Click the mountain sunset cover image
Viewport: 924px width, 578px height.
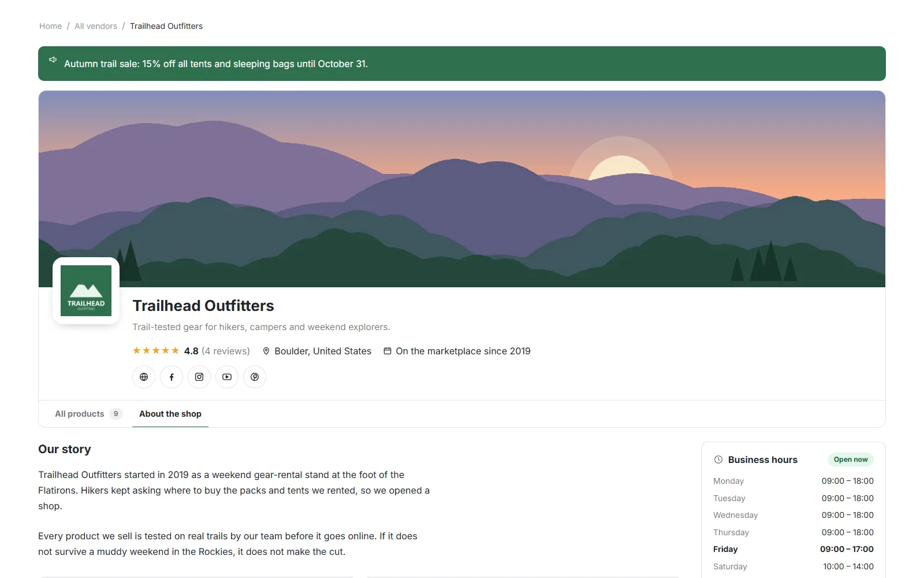point(462,189)
